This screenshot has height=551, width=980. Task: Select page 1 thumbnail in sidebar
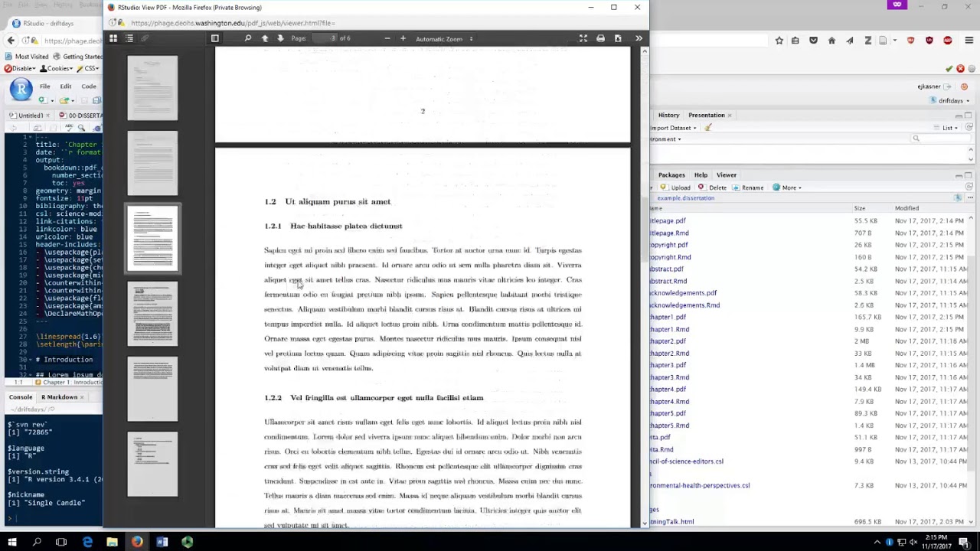pyautogui.click(x=152, y=88)
